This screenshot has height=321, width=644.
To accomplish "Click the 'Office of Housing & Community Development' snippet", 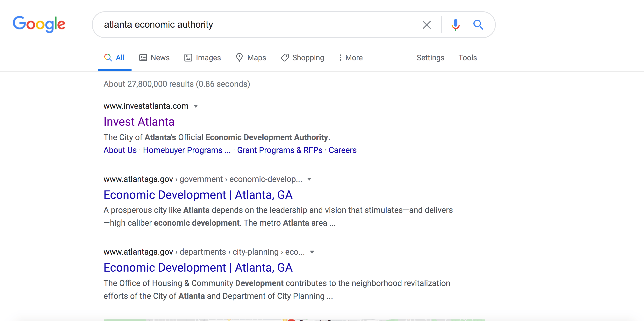I will tap(277, 289).
